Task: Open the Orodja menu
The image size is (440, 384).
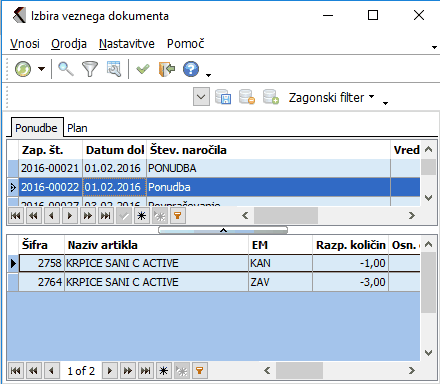Action: click(69, 44)
